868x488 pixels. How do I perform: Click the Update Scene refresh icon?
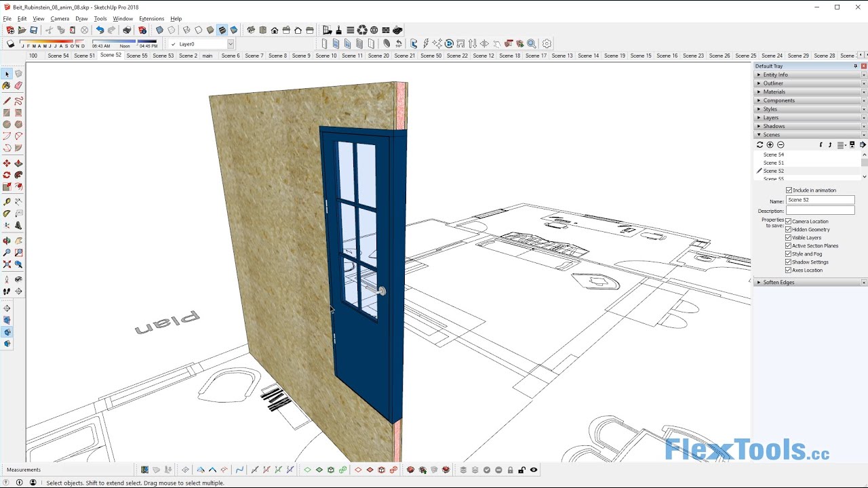pos(759,144)
